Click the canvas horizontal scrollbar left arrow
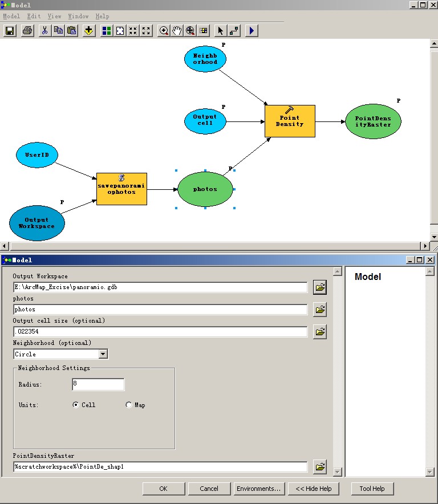The image size is (438, 504). point(4,246)
